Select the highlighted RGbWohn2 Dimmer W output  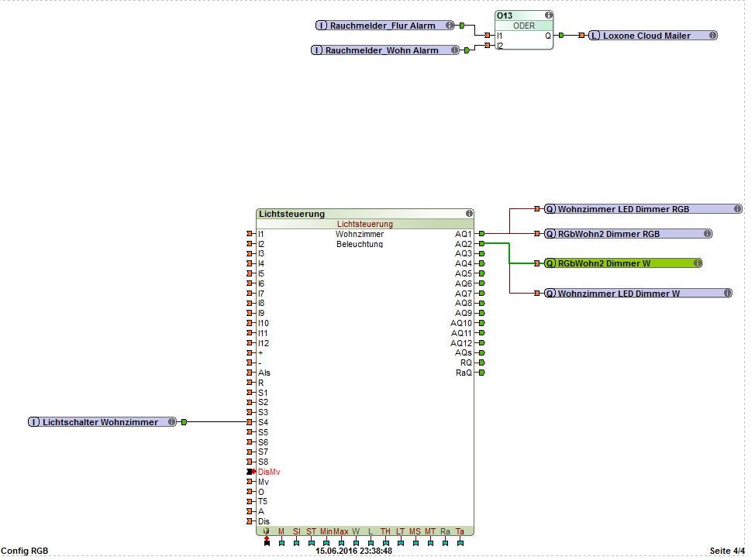[x=623, y=263]
